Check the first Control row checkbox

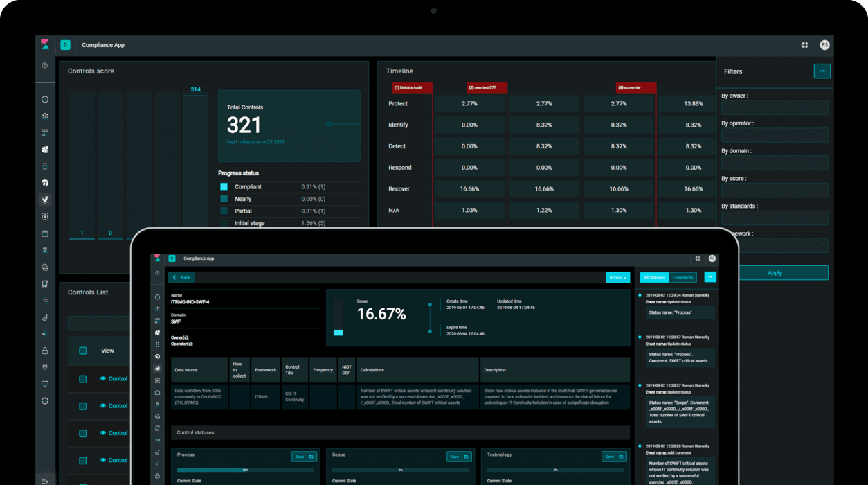click(83, 379)
